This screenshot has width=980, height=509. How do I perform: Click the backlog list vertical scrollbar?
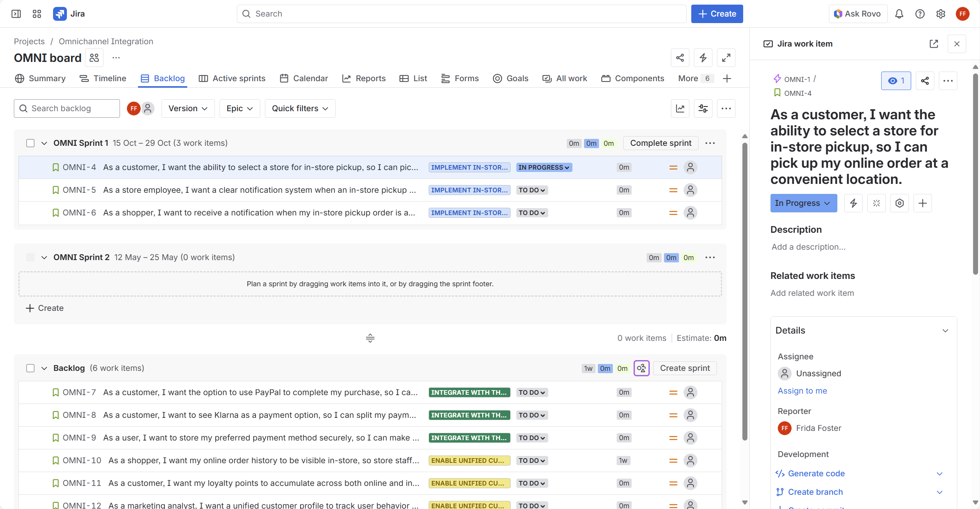745,292
